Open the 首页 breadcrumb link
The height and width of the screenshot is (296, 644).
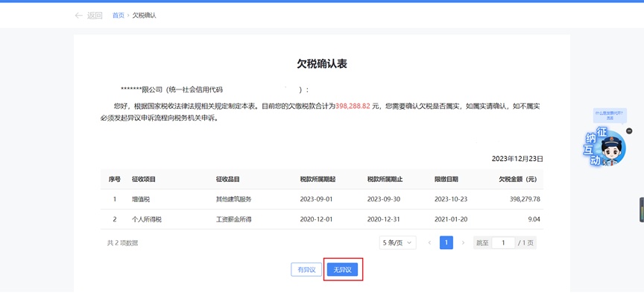[x=119, y=16]
